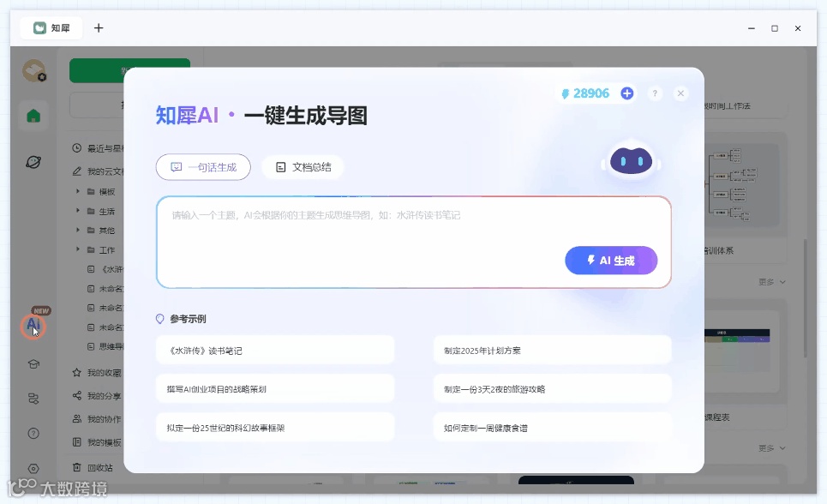
Task: Choose the 《水浒传》读书笔记 example
Action: [x=275, y=351]
